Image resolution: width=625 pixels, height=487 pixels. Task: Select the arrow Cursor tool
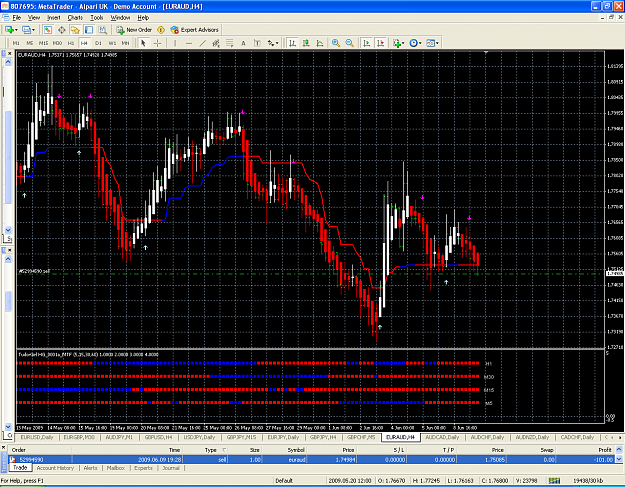143,43
